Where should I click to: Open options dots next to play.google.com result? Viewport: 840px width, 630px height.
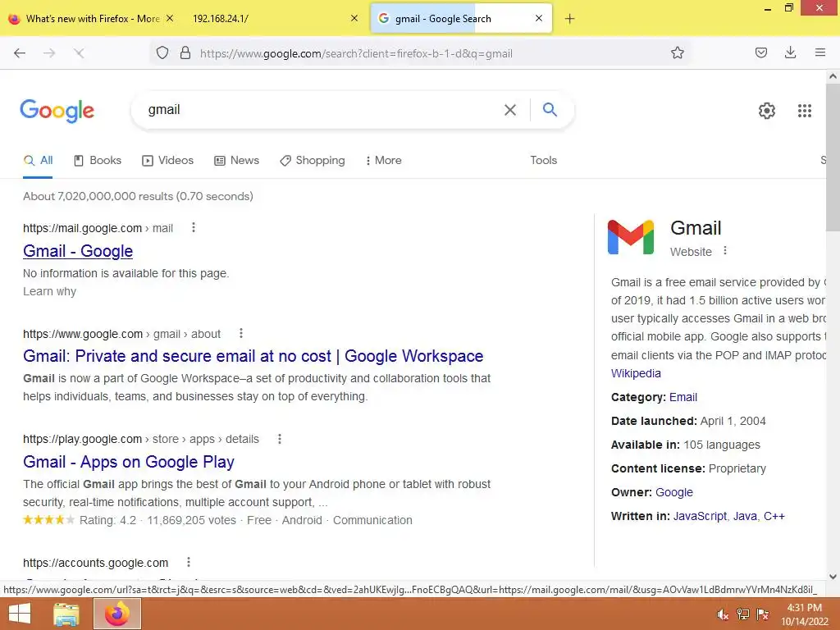[x=279, y=439]
